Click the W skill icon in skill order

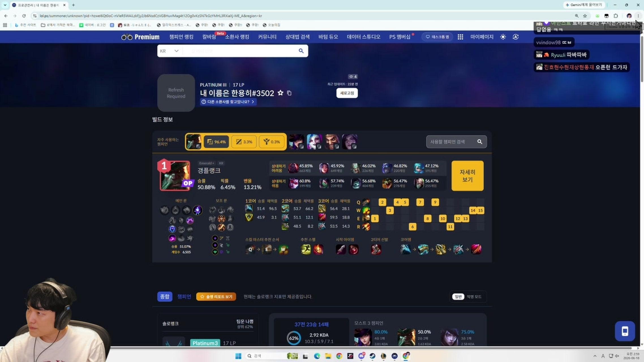click(366, 210)
